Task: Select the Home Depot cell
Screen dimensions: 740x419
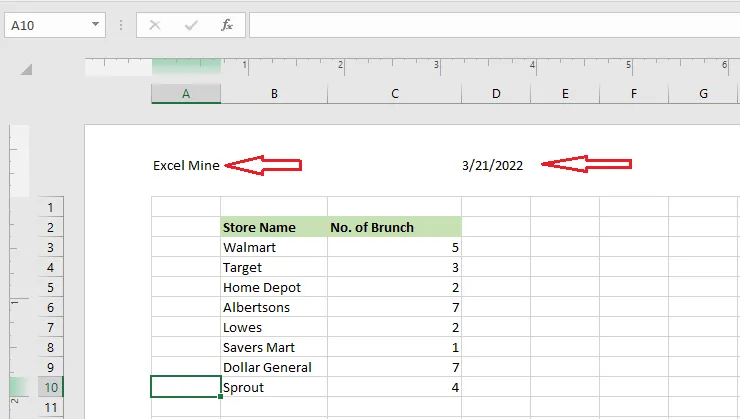Action: [x=274, y=287]
